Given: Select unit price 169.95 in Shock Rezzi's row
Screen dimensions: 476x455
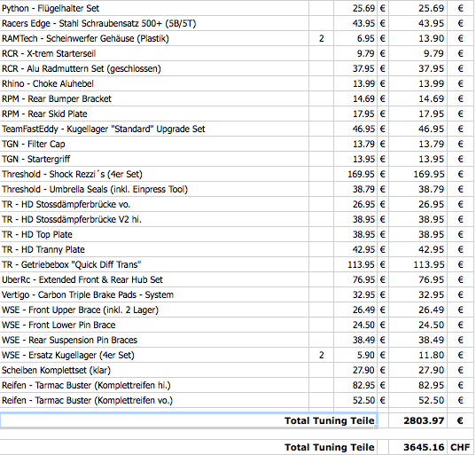Looking at the screenshot, I should tap(355, 174).
